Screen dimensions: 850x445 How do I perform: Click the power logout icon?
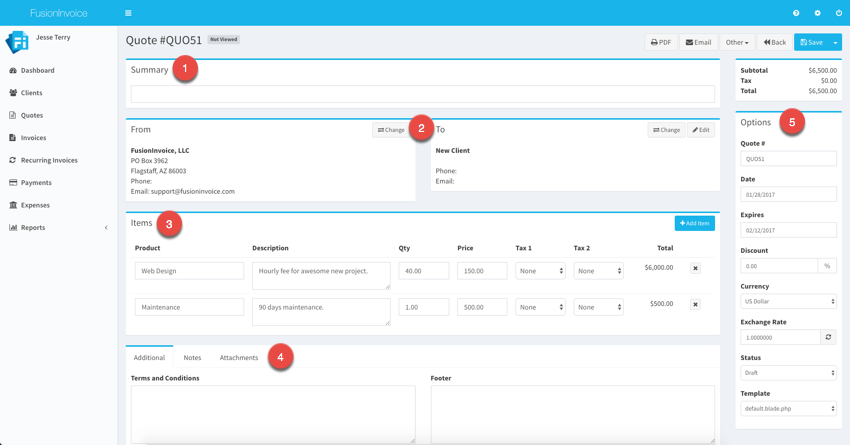coord(838,13)
